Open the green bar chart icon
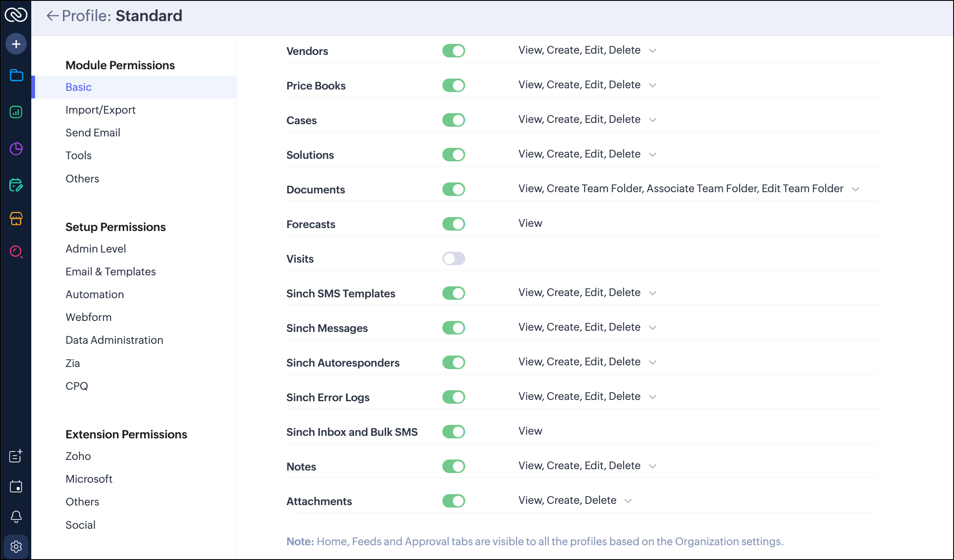Image resolution: width=954 pixels, height=560 pixels. click(16, 112)
